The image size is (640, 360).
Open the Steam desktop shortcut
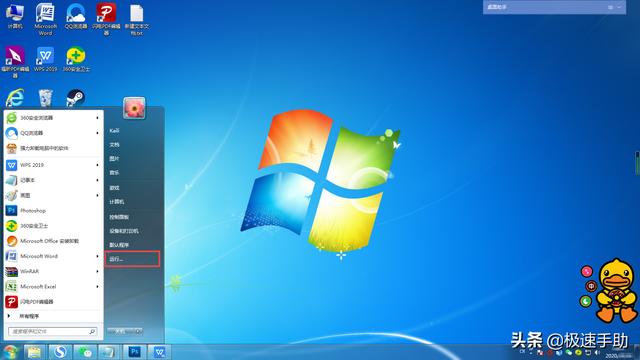point(75,98)
